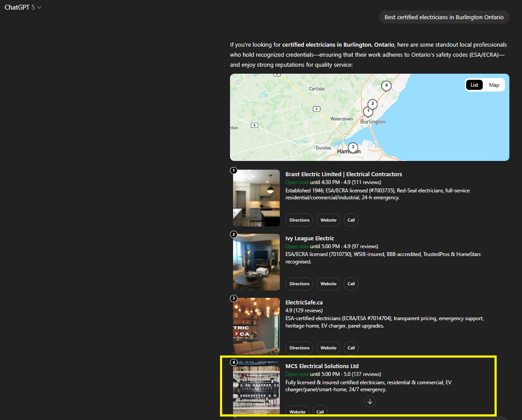Viewport: 522px width, 420px height.
Task: Open Ivy League Electric Website
Action: [x=328, y=284]
